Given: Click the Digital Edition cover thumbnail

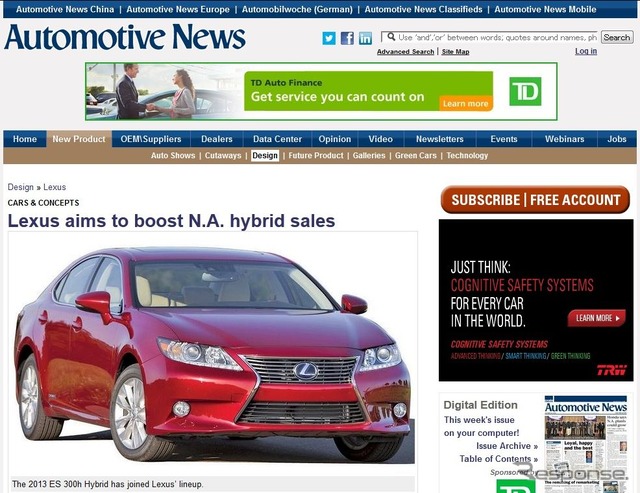Looking at the screenshot, I should (x=586, y=444).
